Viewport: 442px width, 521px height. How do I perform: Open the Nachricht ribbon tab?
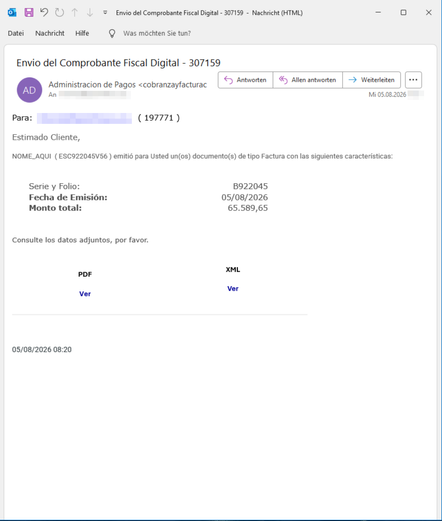pos(50,33)
